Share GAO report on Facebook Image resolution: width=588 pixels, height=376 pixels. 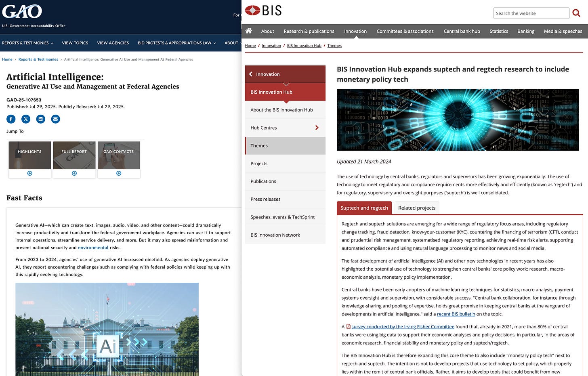click(11, 119)
